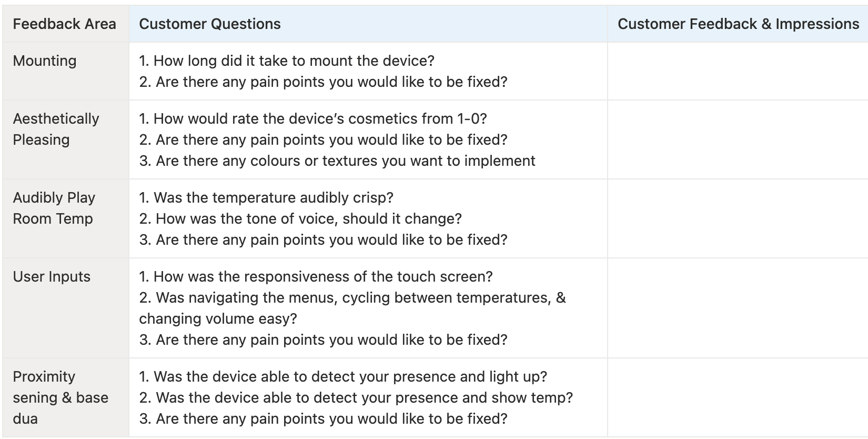Click the "Aesthetically Pleasing" feedback area cell
This screenshot has height=439, width=868.
click(56, 129)
